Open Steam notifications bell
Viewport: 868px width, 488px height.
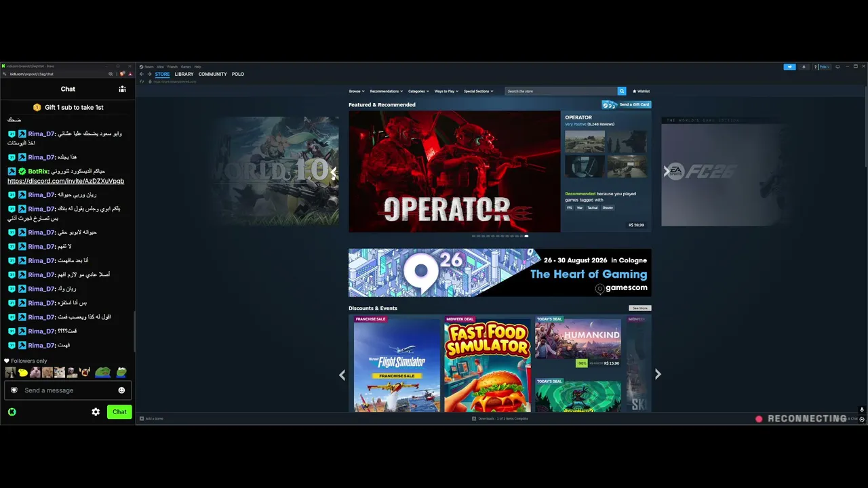tap(804, 67)
